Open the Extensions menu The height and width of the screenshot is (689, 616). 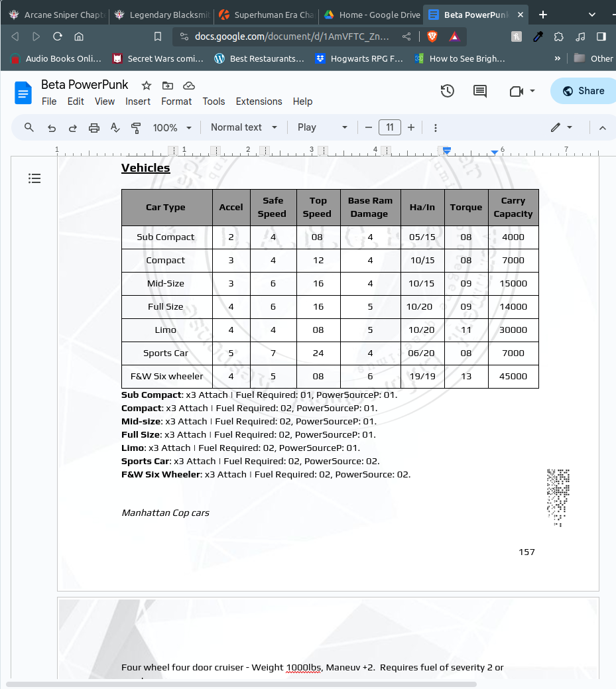(259, 101)
